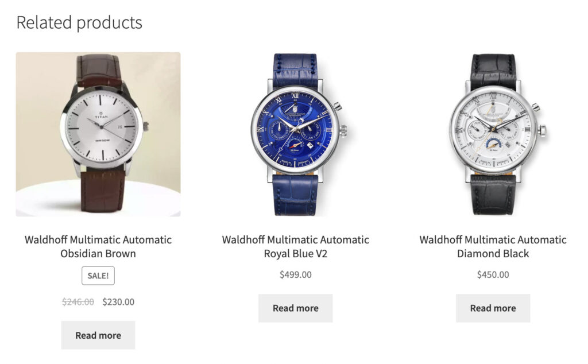Click the Waldhoff Multimatic Automatic Royal Blue V2 title

(296, 246)
